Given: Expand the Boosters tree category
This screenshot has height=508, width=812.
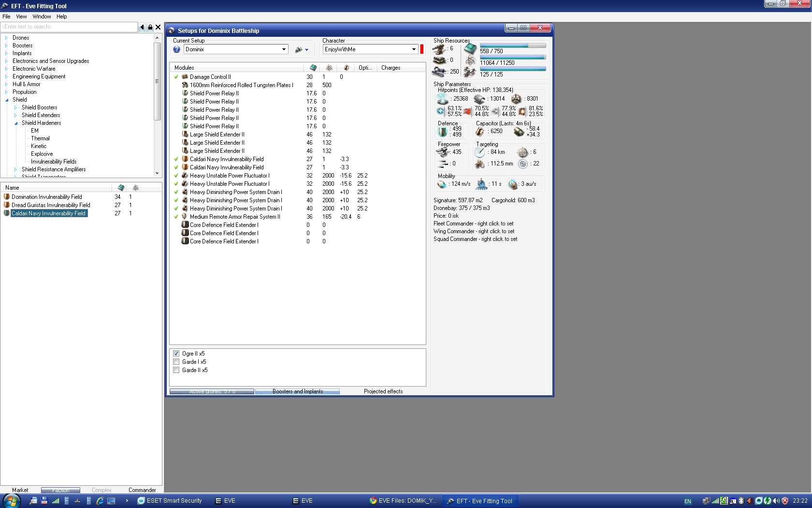Looking at the screenshot, I should pyautogui.click(x=7, y=45).
